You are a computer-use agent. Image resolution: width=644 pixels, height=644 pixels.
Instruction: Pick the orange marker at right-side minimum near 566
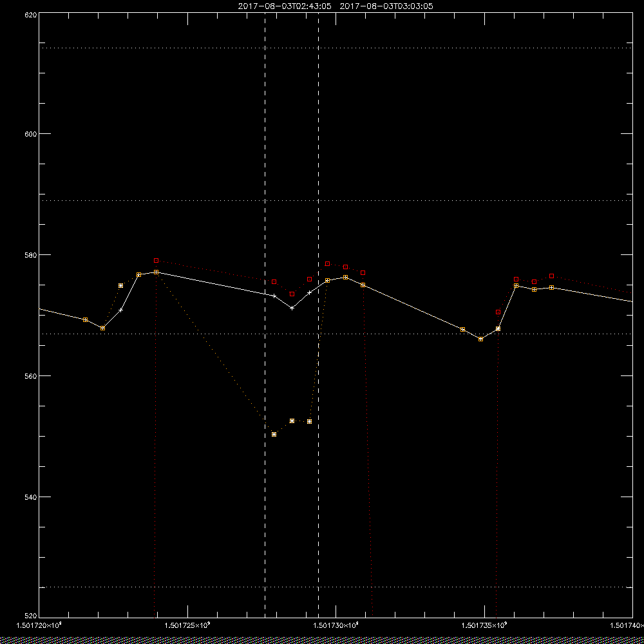point(480,339)
